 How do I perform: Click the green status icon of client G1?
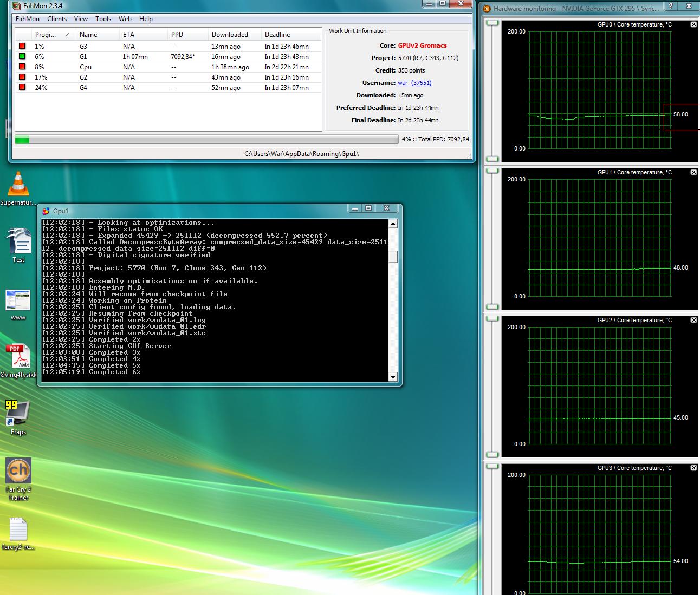(22, 57)
